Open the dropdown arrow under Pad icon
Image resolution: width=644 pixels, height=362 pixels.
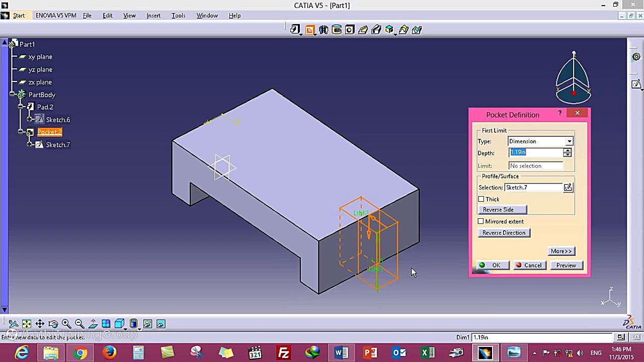[x=300, y=35]
